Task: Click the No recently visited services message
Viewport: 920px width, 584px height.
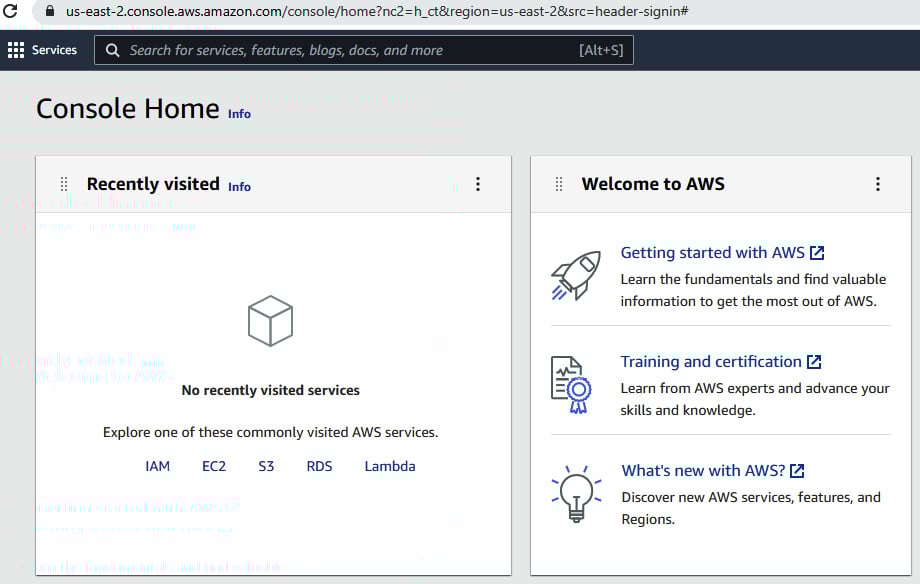Action: pyautogui.click(x=270, y=390)
